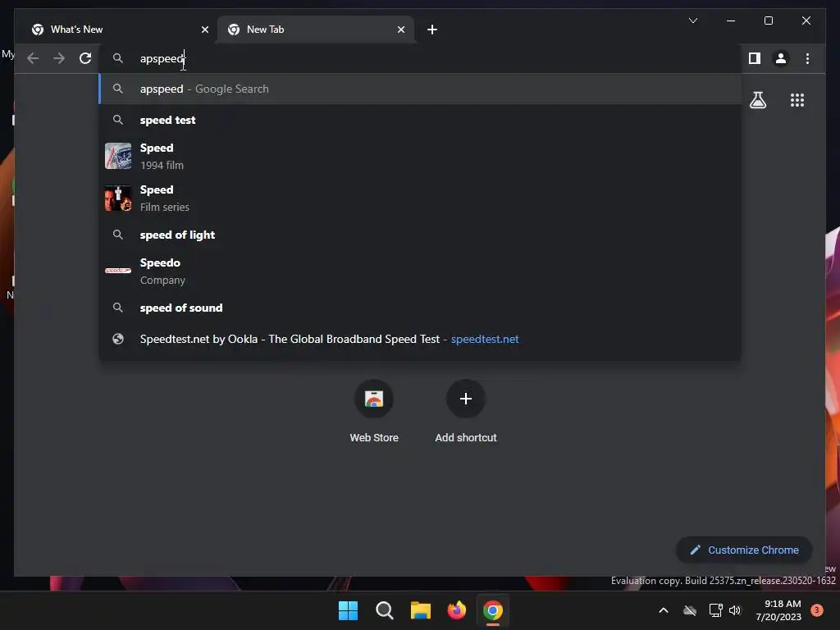
Task: Open the Google apps grid
Action: point(797,100)
